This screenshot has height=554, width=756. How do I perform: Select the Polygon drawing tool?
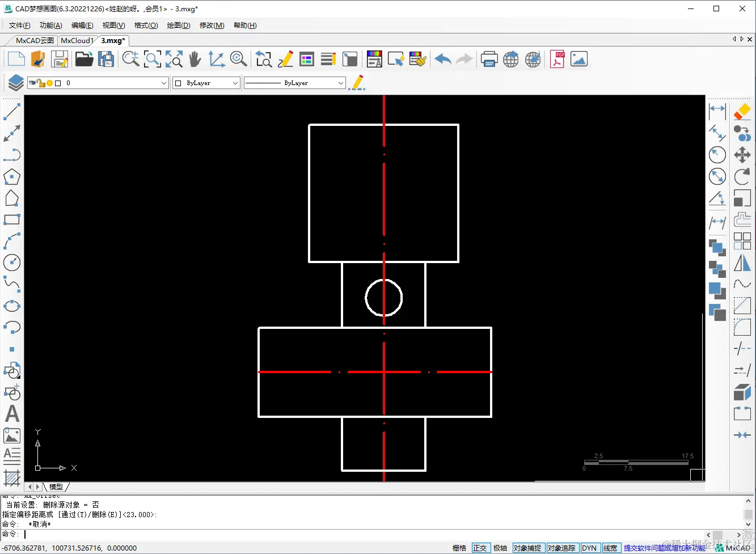[12, 177]
